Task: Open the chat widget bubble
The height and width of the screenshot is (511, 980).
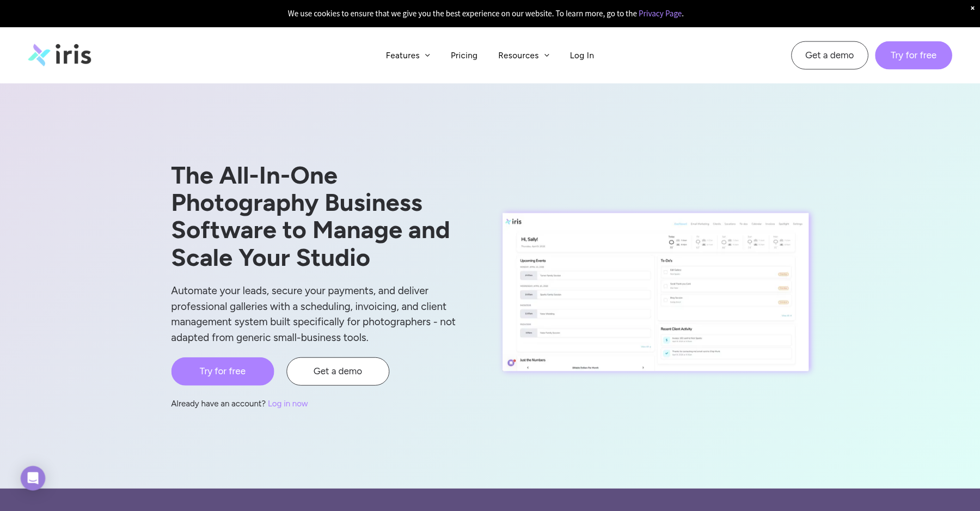Action: coord(33,478)
